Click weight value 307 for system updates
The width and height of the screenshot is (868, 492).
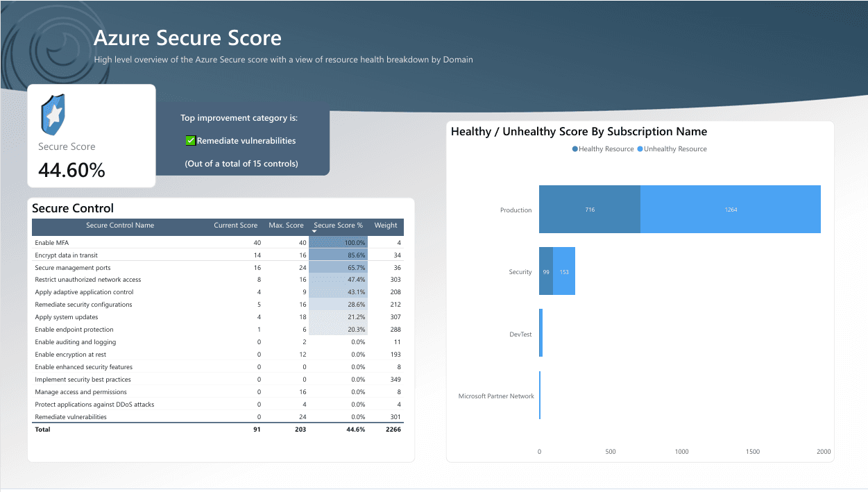[395, 317]
